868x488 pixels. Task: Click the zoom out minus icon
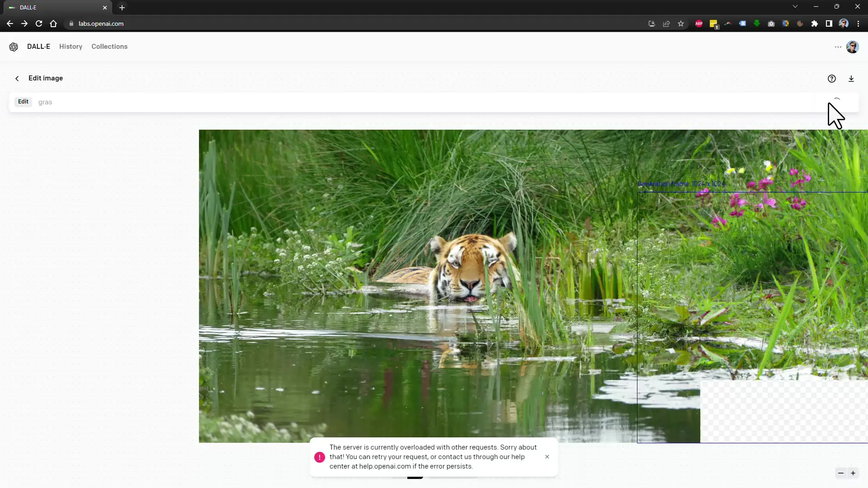coord(840,473)
